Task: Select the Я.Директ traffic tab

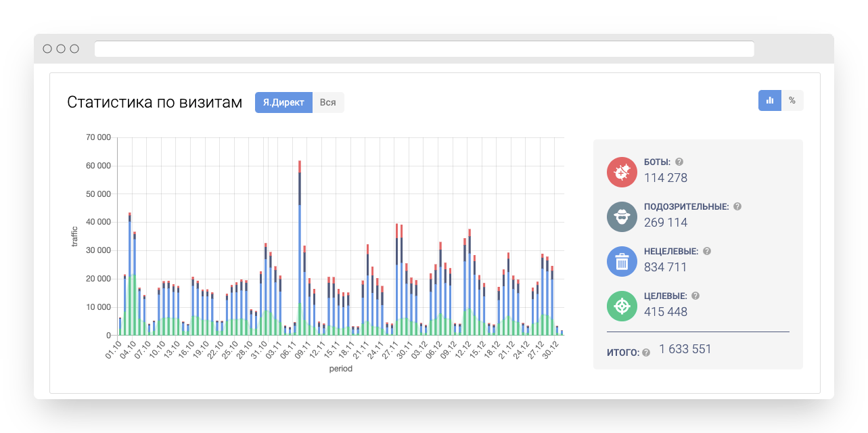Action: pos(283,103)
